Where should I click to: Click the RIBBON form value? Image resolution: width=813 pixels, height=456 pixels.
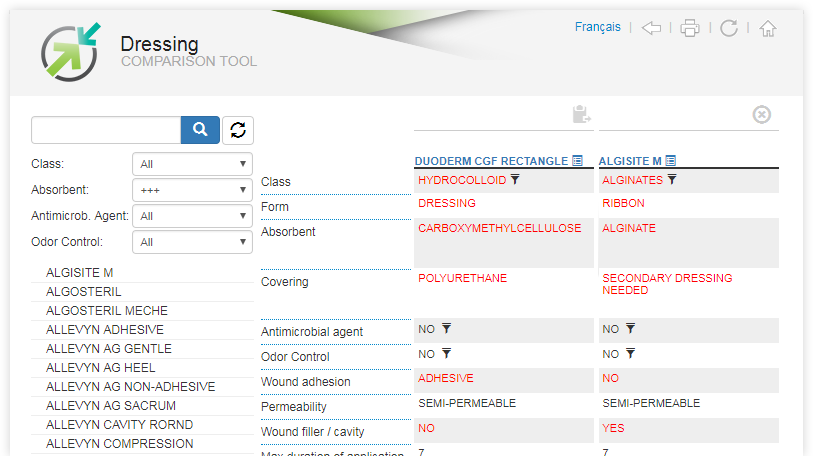coord(623,203)
